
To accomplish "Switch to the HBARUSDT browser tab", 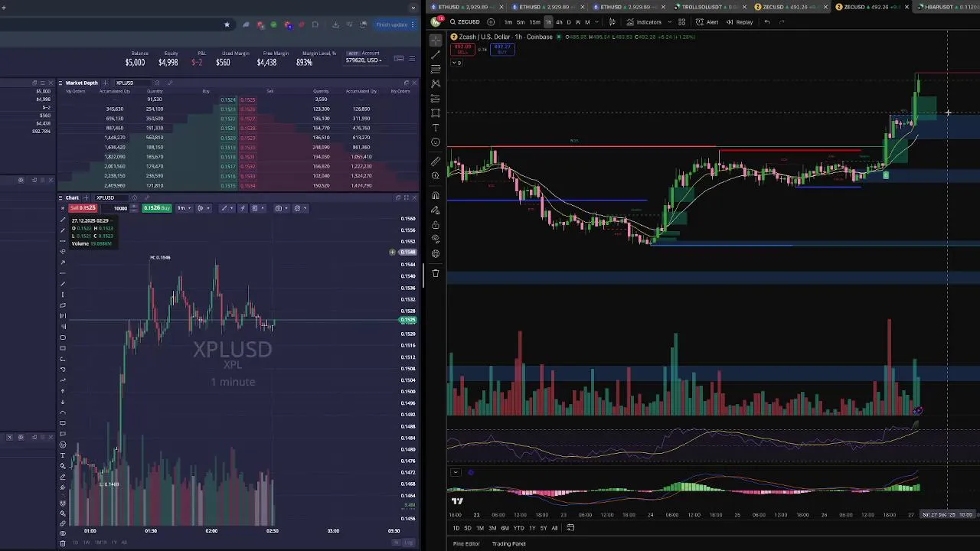I will pos(948,7).
